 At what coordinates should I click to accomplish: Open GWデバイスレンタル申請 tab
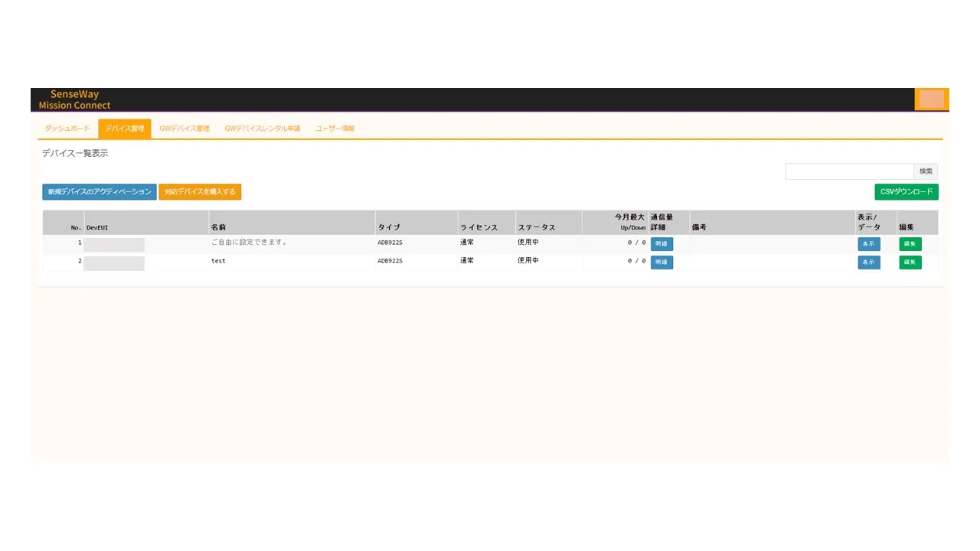click(x=263, y=129)
